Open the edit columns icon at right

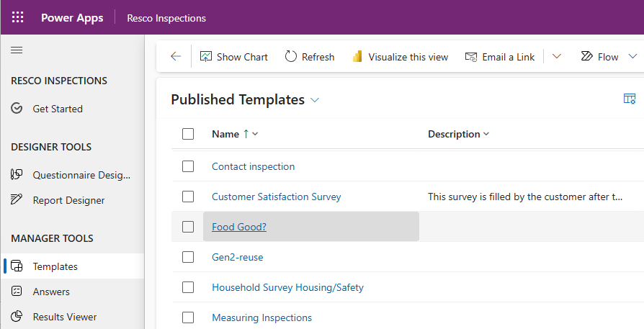point(629,99)
